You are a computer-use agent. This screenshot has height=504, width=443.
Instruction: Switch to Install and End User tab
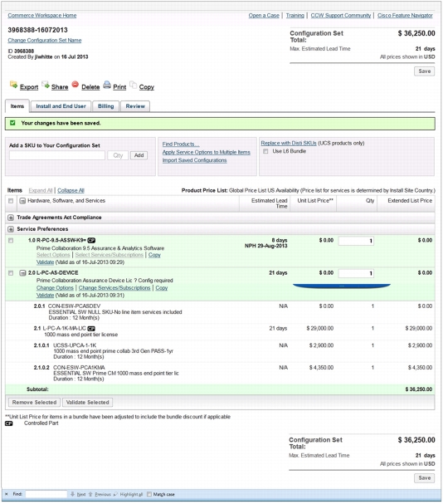click(x=61, y=106)
